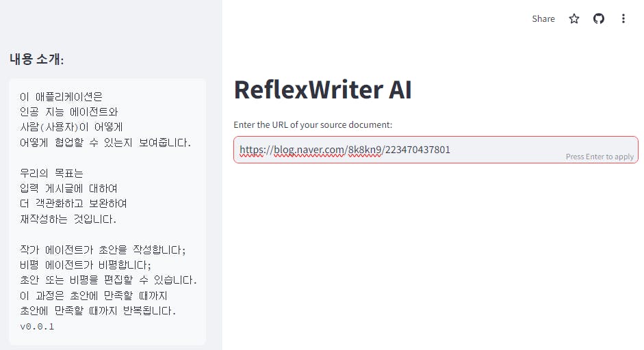Click the "초안 또는 비평을 편집할 수 있습니다." line
This screenshot has width=644, height=350.
[x=108, y=280]
